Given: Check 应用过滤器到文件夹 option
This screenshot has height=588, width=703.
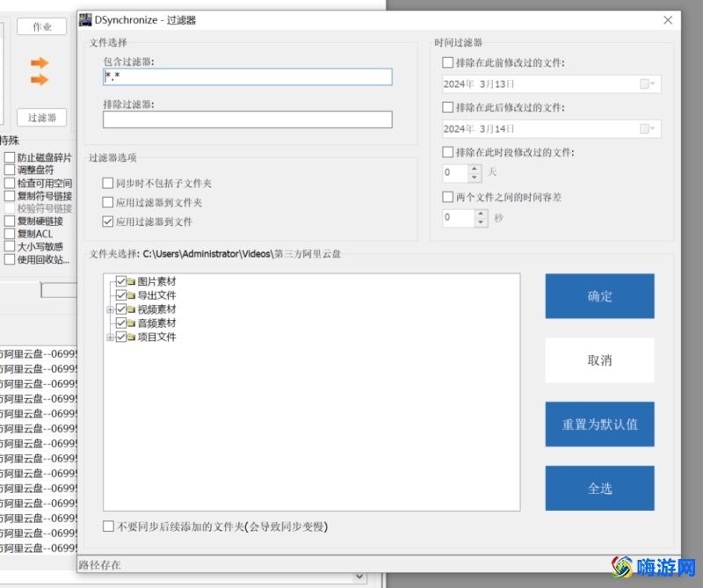Looking at the screenshot, I should [107, 202].
